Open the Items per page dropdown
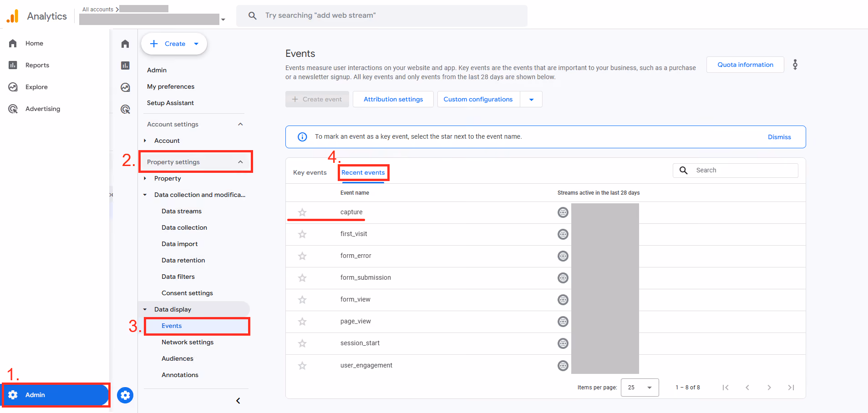This screenshot has height=413, width=868. (640, 388)
